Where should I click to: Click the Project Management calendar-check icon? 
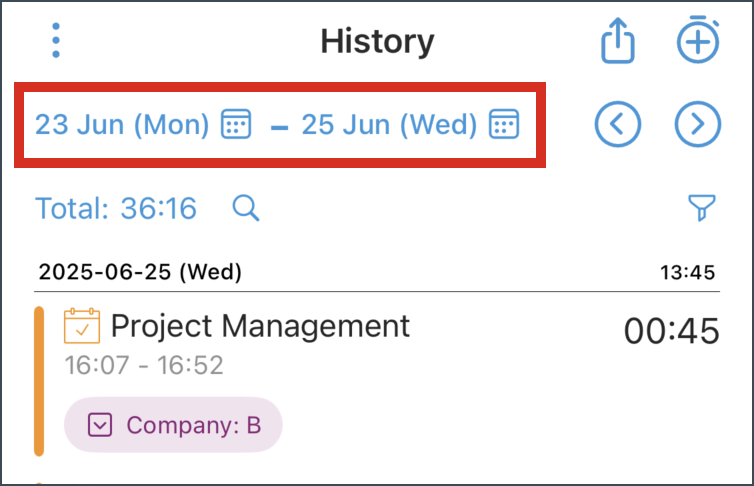click(x=82, y=326)
